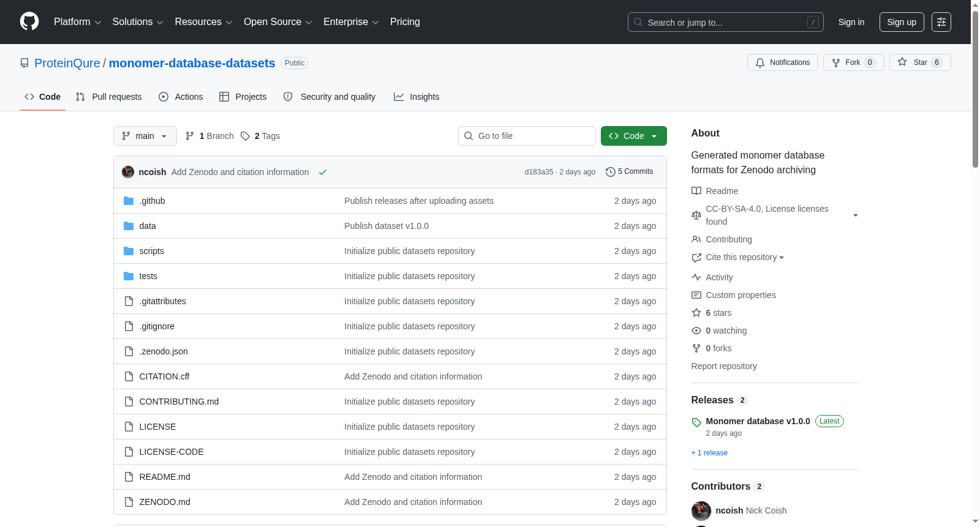Click ncoish avatar in the commit bar
Image resolution: width=980 pixels, height=527 pixels.
(128, 172)
